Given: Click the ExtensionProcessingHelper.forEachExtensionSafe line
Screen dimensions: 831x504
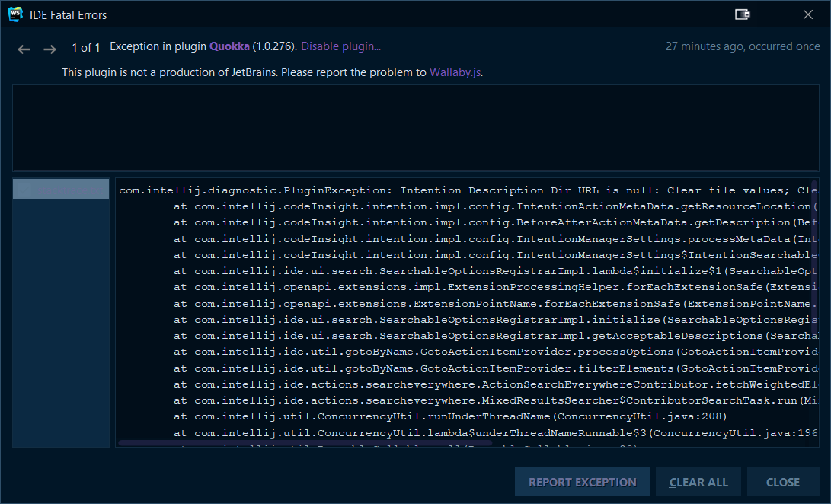Looking at the screenshot, I should tap(496, 287).
